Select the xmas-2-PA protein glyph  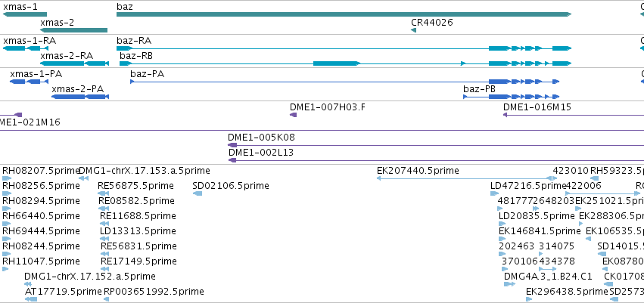pyautogui.click(x=80, y=97)
